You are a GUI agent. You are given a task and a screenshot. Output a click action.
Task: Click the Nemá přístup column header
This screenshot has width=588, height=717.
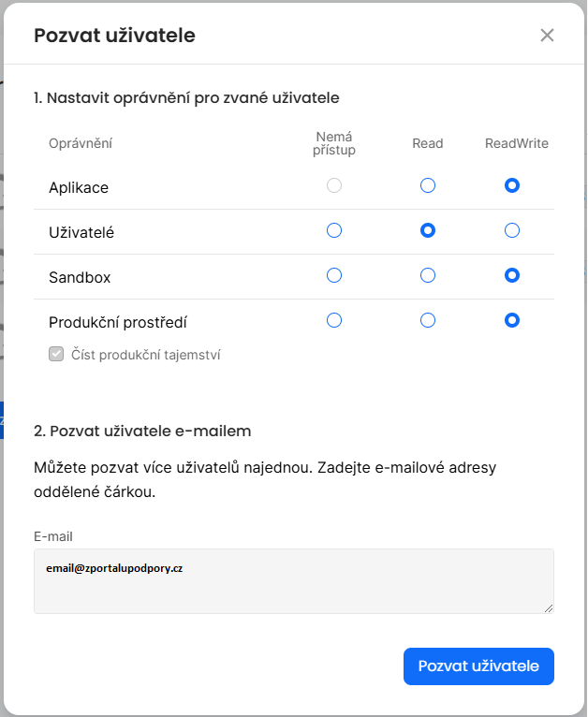334,143
